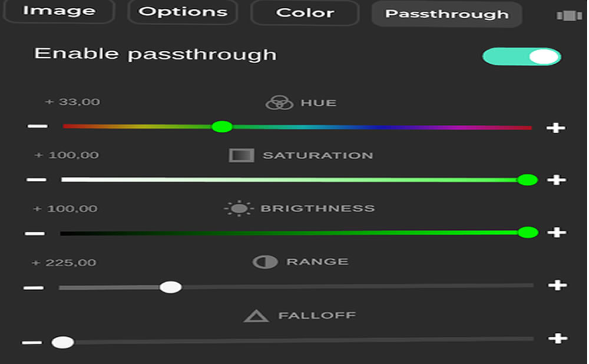Screen dimensions: 589x364
Task: Click the Range slider's white handle
Action: tap(171, 287)
